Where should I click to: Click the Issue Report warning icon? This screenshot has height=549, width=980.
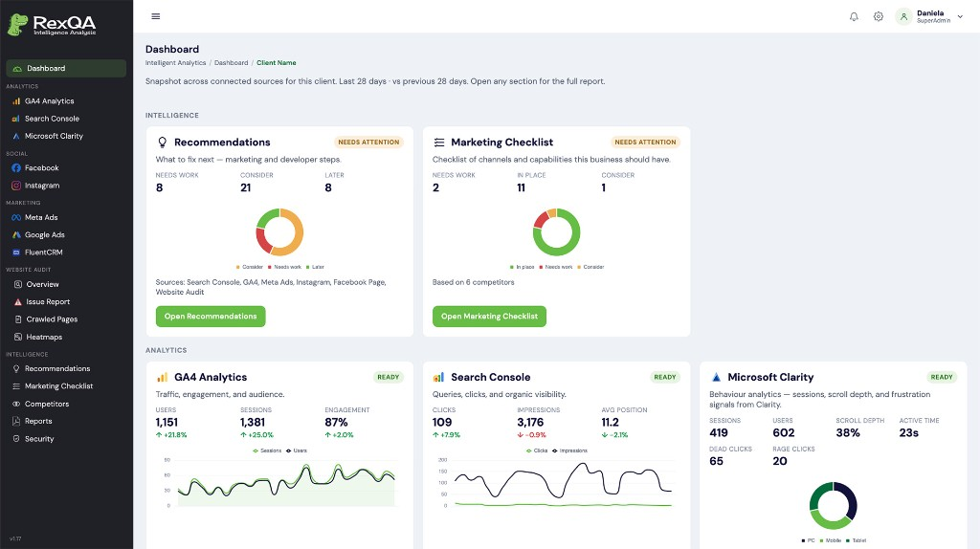[17, 301]
